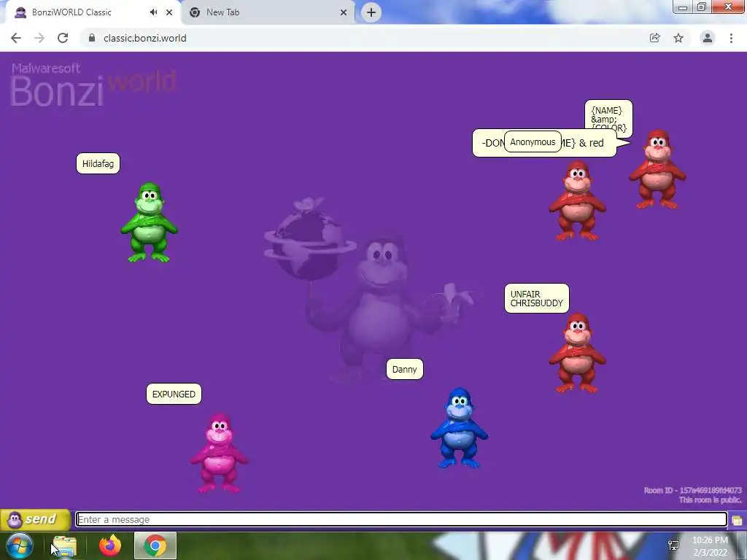Click 'This room is public.' text
Screen dimensions: 747x560
coord(710,500)
